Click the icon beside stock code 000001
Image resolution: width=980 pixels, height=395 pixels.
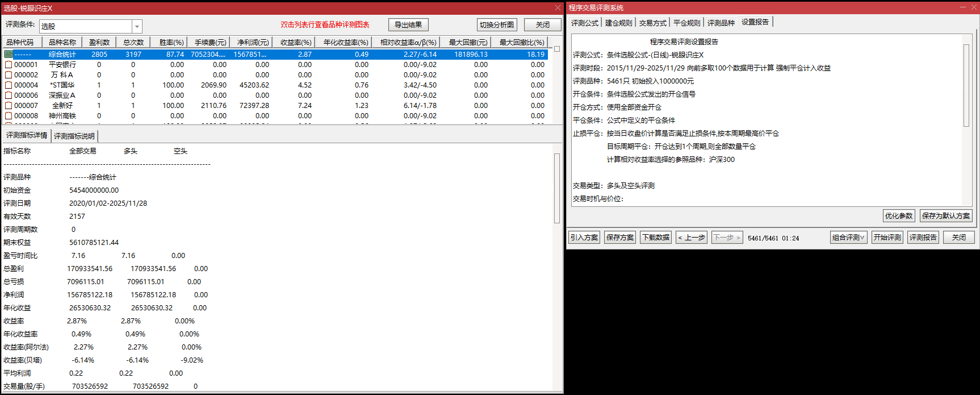click(x=9, y=65)
